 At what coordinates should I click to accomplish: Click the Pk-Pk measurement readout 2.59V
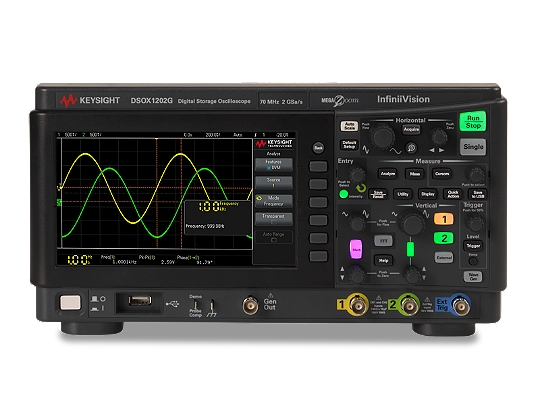point(158,260)
